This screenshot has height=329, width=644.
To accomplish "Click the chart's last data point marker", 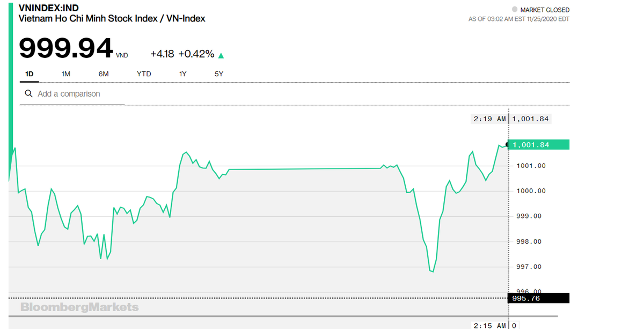I will point(508,144).
